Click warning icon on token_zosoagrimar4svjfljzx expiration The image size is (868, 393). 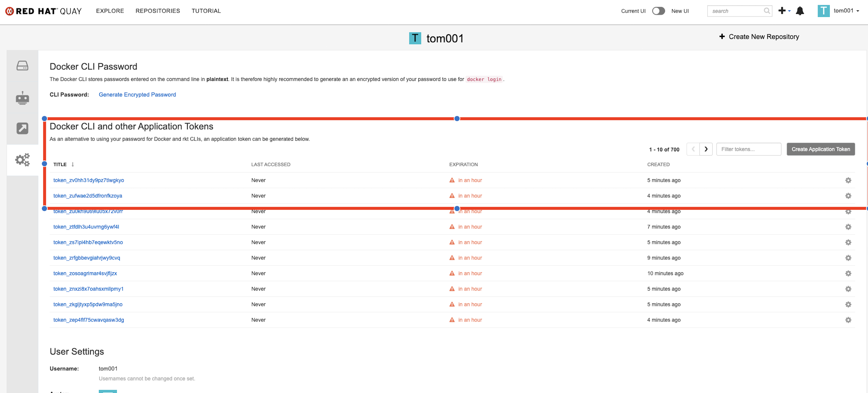pyautogui.click(x=452, y=273)
